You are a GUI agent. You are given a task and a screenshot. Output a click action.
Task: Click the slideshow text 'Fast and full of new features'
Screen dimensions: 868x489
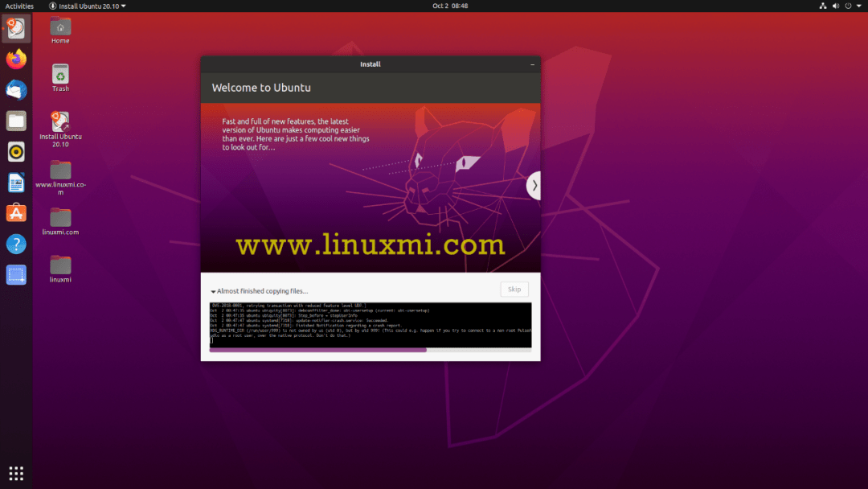(x=296, y=134)
